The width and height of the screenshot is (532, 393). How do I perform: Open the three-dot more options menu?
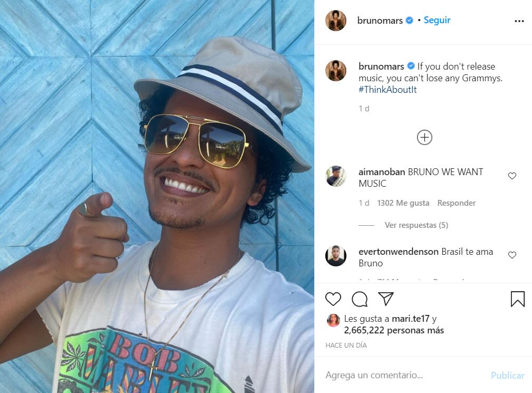pyautogui.click(x=519, y=21)
